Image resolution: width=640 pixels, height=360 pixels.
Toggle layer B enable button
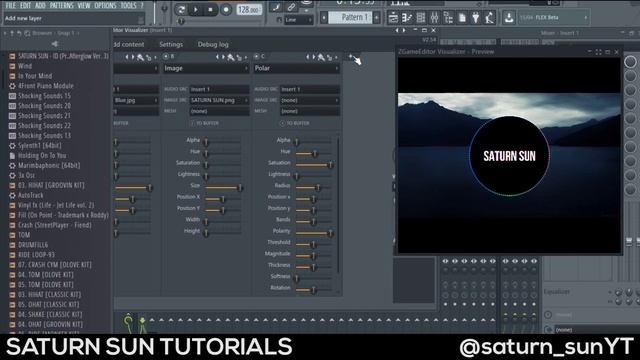(166, 56)
